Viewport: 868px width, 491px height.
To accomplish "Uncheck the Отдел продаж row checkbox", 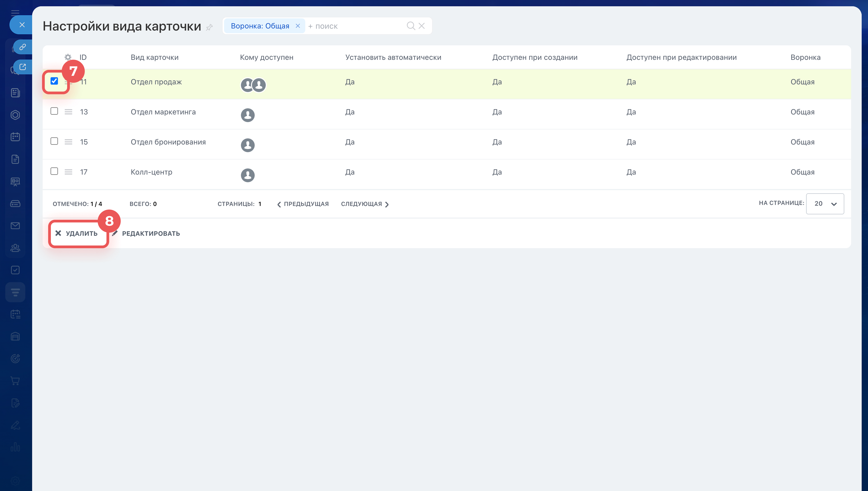I will click(x=54, y=81).
